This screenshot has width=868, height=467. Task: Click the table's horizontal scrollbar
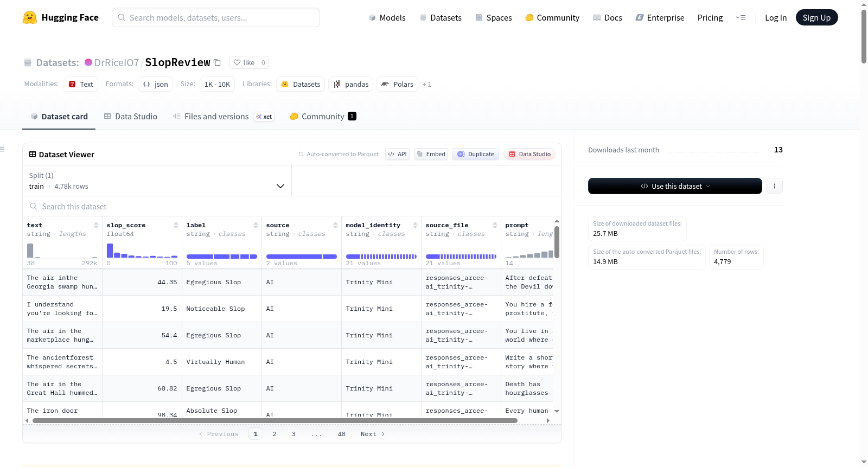coord(275,420)
